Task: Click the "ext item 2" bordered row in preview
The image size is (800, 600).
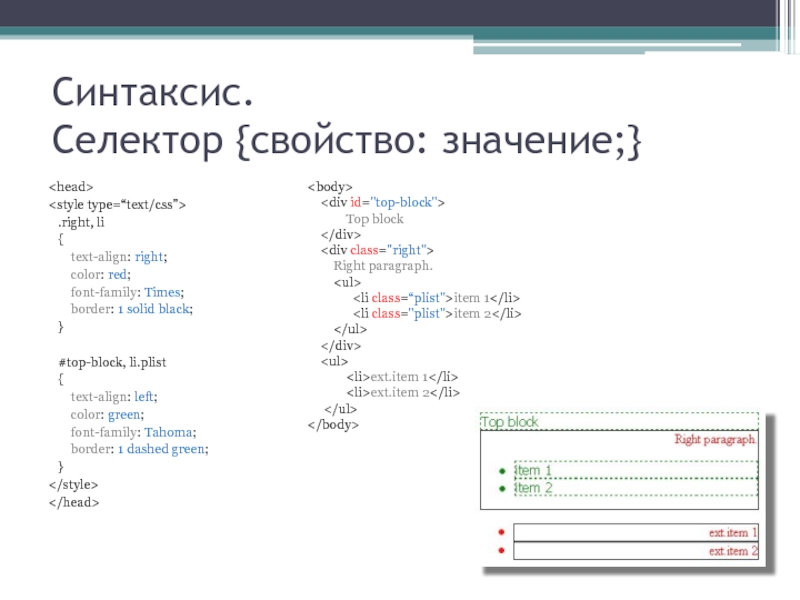Action: point(635,551)
